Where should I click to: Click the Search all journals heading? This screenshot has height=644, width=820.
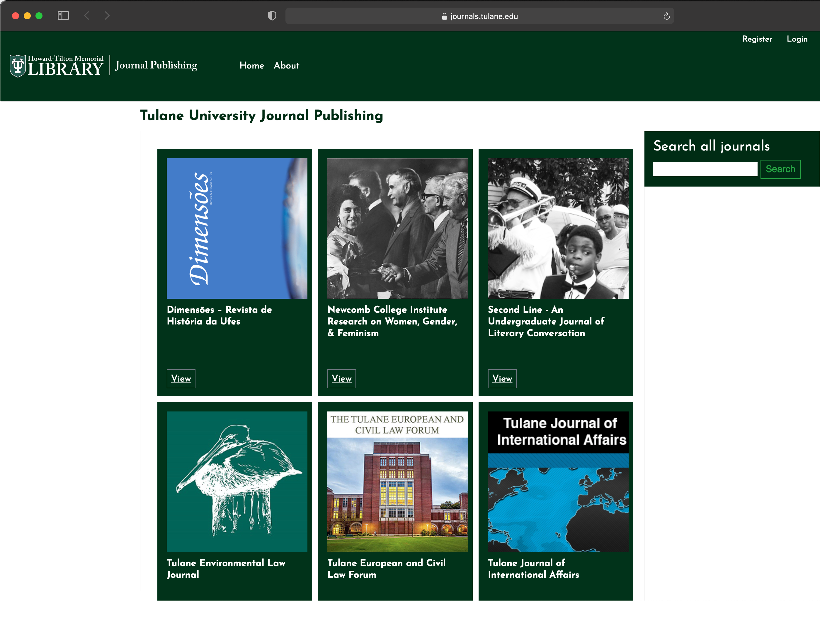pos(711,146)
